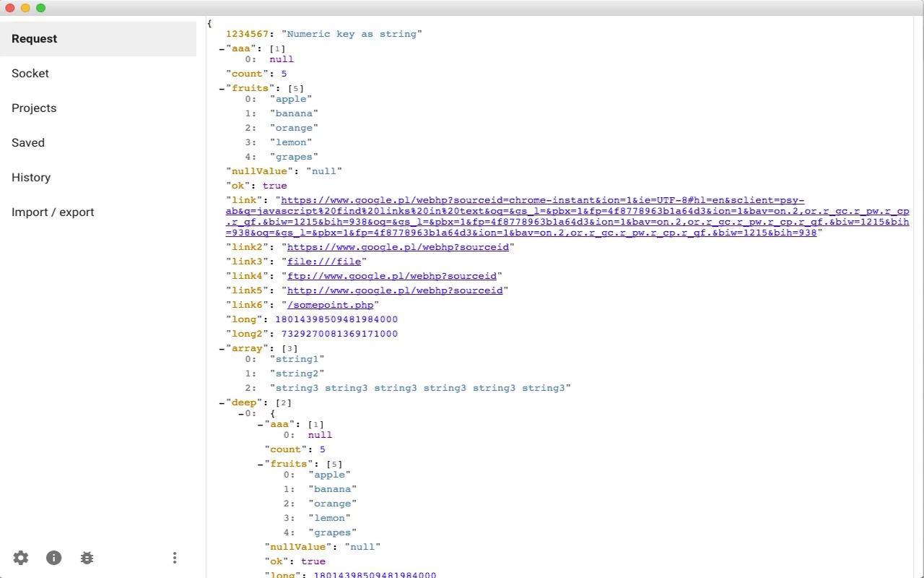The height and width of the screenshot is (578, 924).
Task: Click the top-level "nullValue" key
Action: (x=260, y=171)
